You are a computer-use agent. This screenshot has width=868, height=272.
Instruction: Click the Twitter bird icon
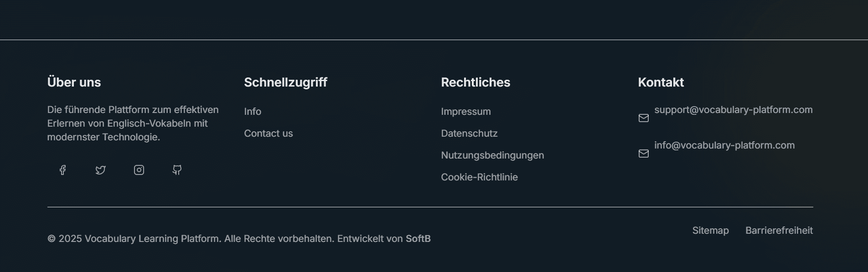tap(101, 170)
